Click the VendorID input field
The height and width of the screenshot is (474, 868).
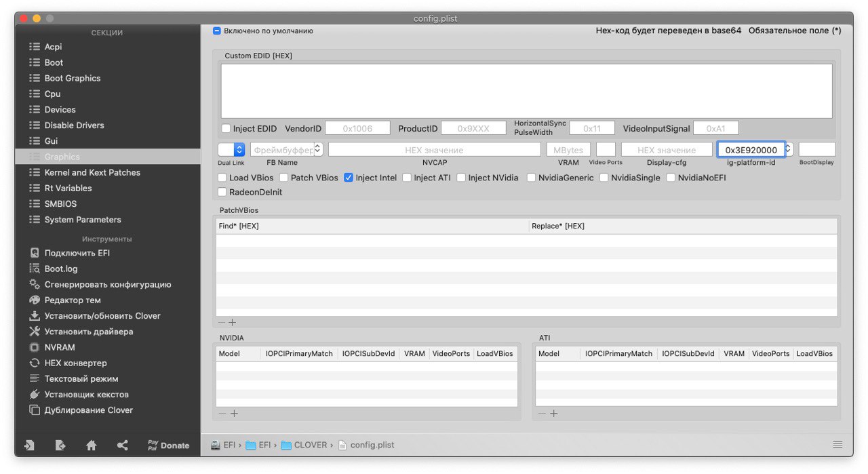pos(357,128)
